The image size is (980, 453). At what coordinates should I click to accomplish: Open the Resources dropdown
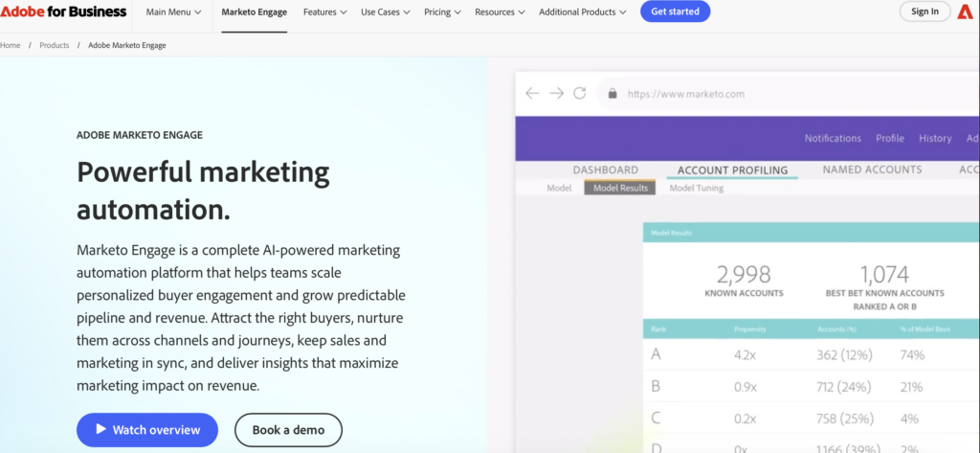click(500, 11)
